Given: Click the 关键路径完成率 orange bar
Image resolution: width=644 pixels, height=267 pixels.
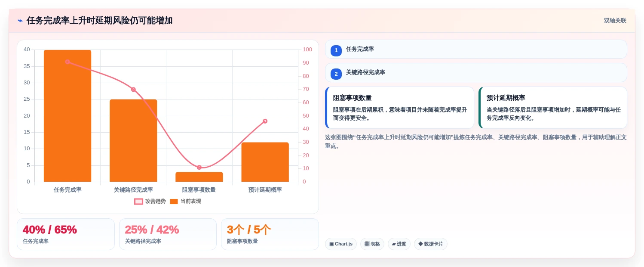Looking at the screenshot, I should pyautogui.click(x=133, y=140).
